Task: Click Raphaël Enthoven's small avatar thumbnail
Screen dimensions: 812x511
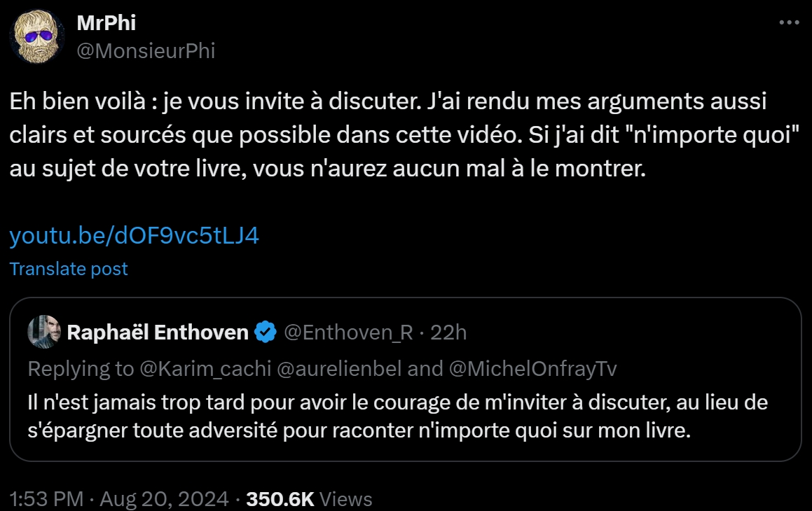Action: point(44,332)
